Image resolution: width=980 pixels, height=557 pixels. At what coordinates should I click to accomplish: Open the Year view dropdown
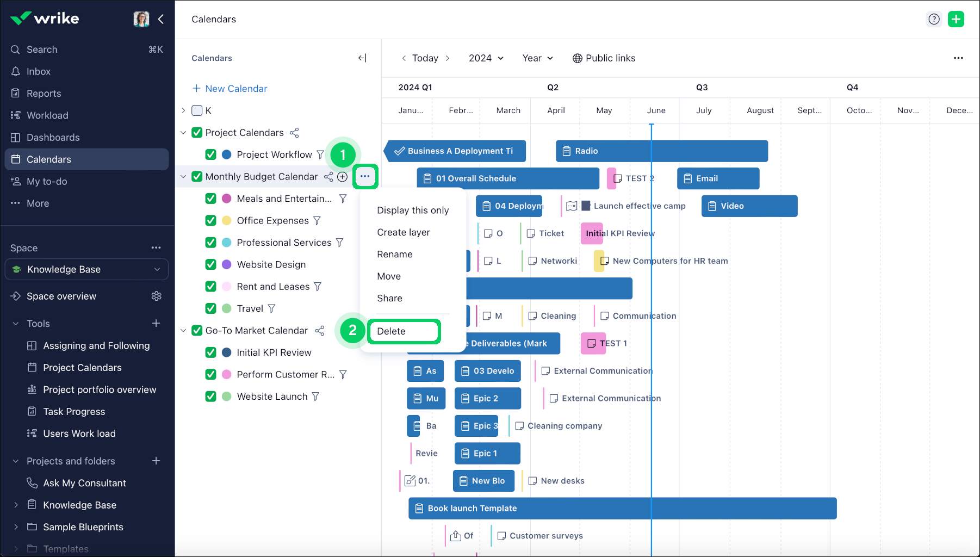[x=537, y=58]
